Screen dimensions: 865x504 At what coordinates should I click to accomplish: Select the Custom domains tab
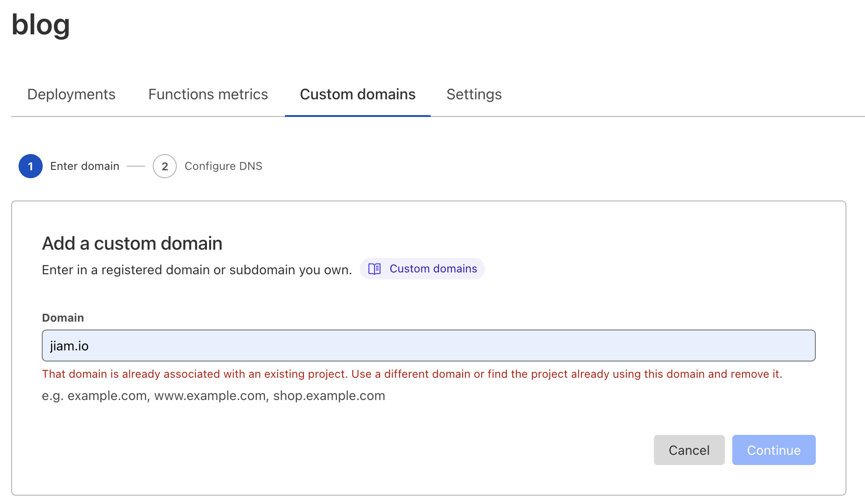[x=357, y=94]
